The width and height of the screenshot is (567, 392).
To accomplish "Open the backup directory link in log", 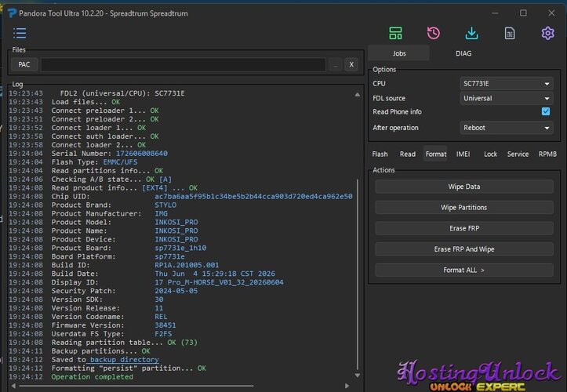I will click(x=125, y=360).
